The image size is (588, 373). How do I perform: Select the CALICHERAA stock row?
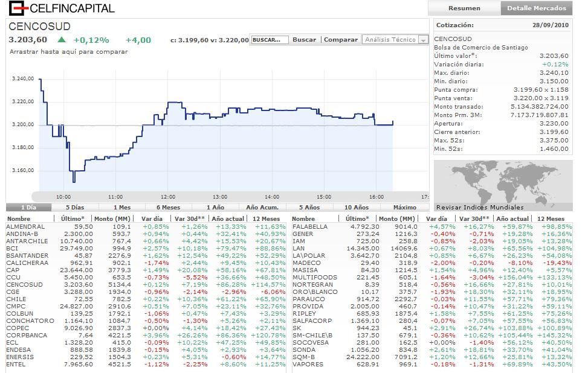[x=146, y=263]
